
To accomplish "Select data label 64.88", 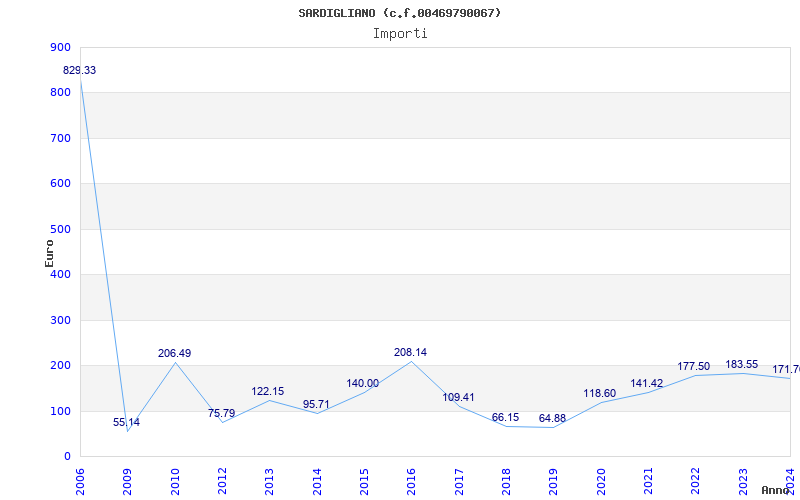I will coord(552,418).
